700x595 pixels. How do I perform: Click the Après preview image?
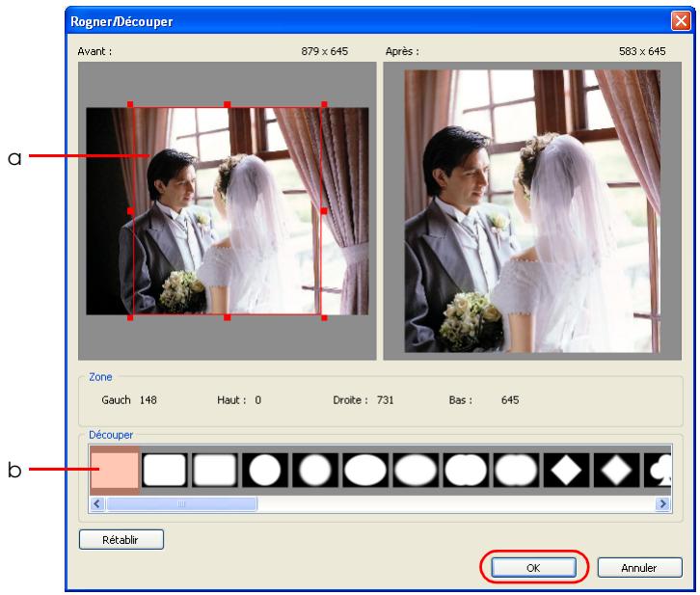point(532,211)
